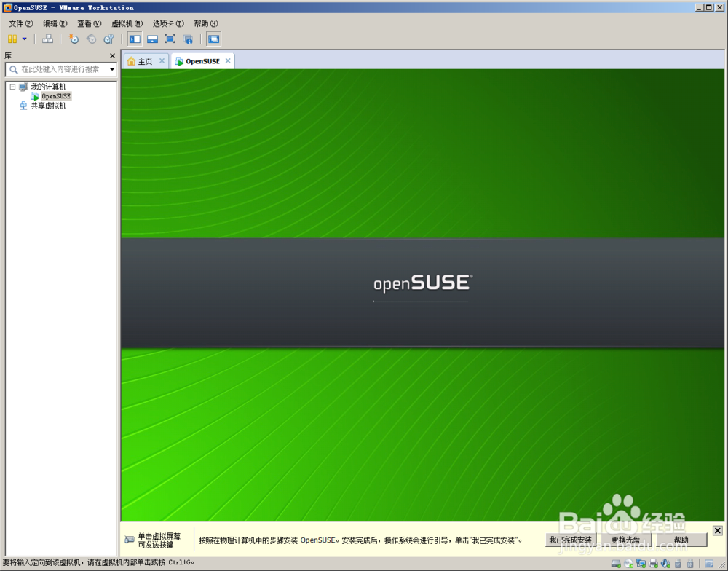Select 共享虚拟机 in the library tree
Screen dimensions: 728x571
pyautogui.click(x=48, y=106)
